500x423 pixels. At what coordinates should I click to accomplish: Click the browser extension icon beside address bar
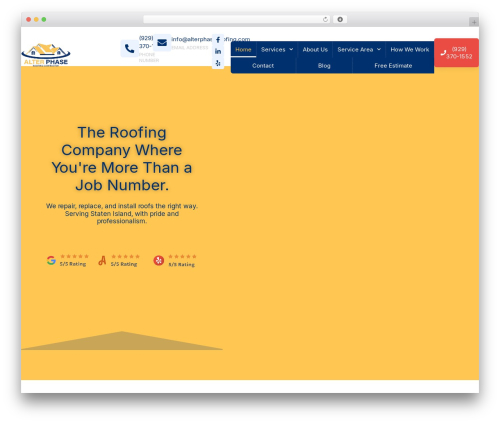click(340, 20)
